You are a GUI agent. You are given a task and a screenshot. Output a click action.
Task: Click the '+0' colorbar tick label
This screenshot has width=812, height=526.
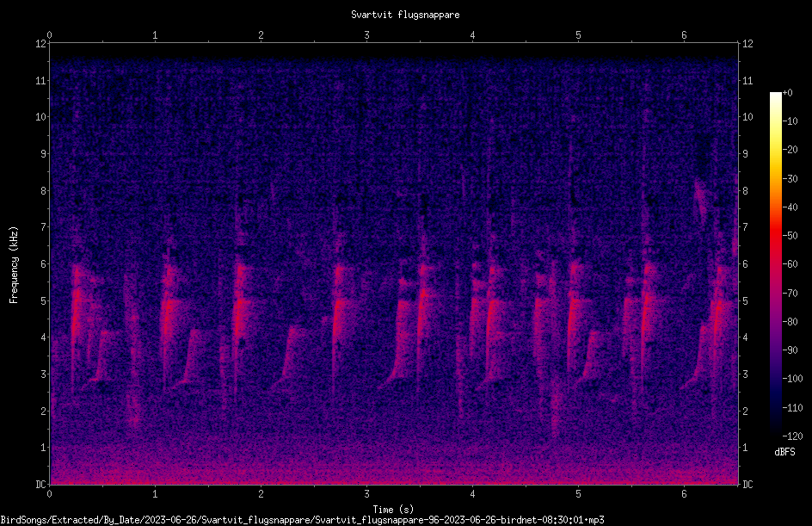point(787,93)
